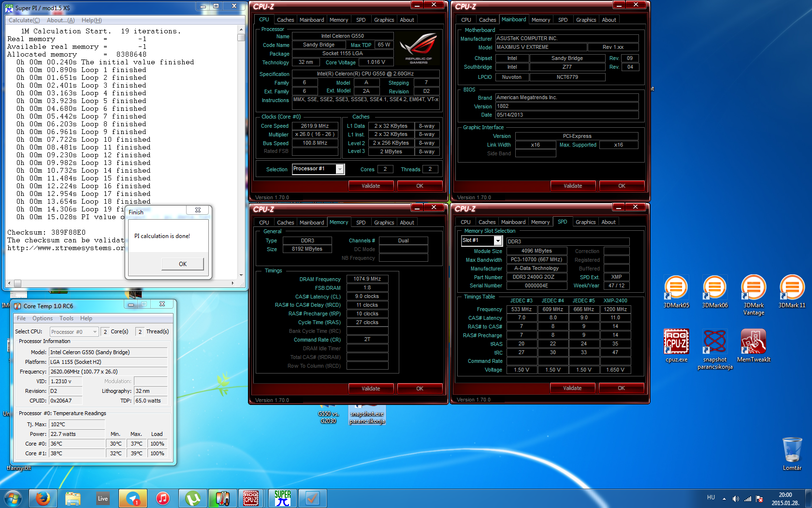Open the Help menu in Super PI
This screenshot has height=508, width=812.
[x=92, y=20]
